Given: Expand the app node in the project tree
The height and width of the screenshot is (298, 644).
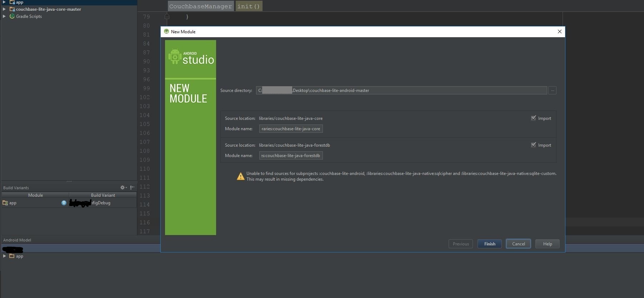Looking at the screenshot, I should pyautogui.click(x=4, y=2).
